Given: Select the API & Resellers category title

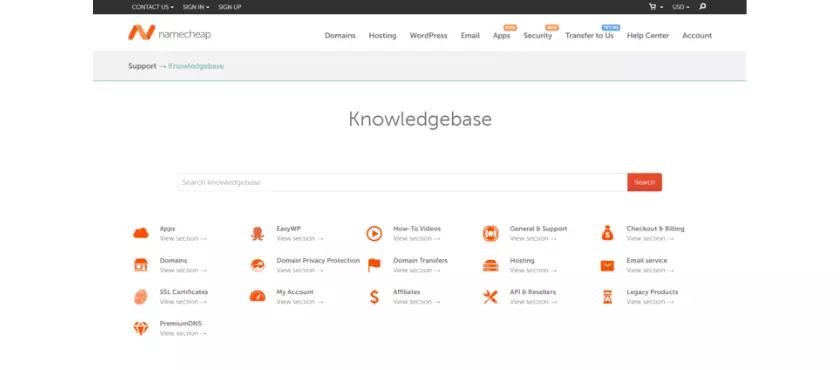Looking at the screenshot, I should 533,292.
